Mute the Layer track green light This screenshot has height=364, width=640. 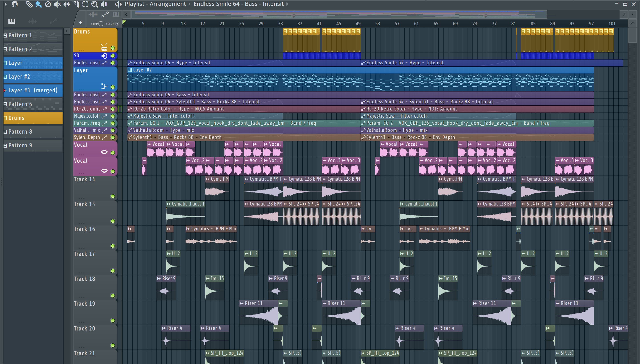[x=113, y=87]
